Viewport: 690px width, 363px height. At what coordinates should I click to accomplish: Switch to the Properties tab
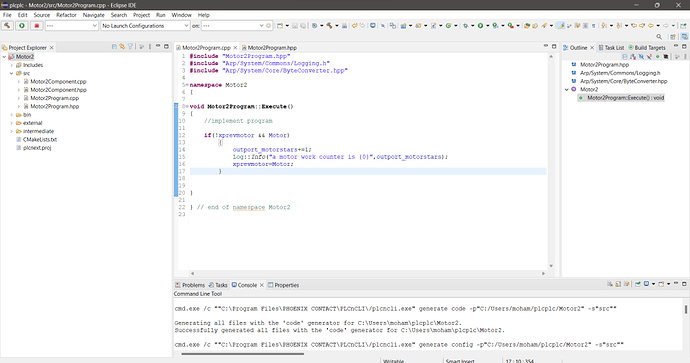(283, 285)
